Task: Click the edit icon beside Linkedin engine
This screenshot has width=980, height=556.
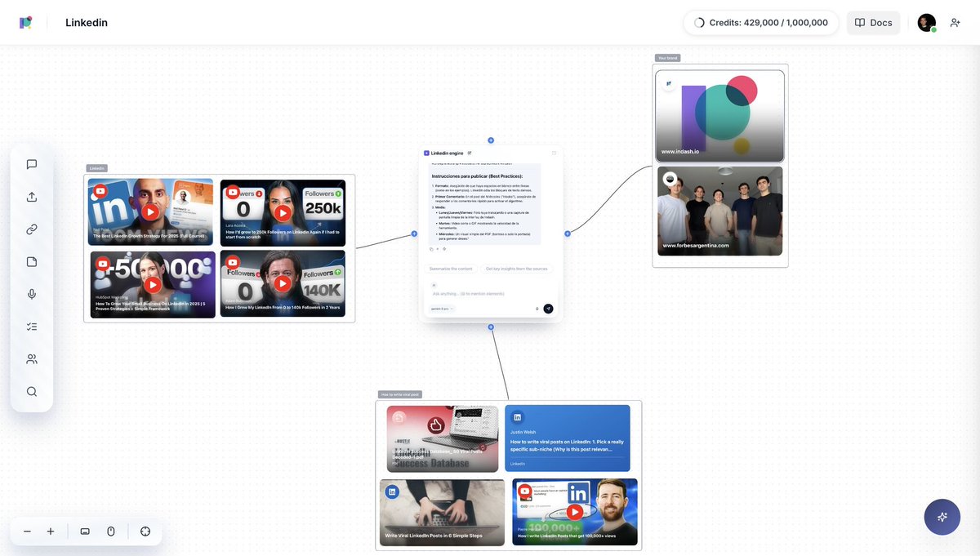Action: tap(470, 153)
